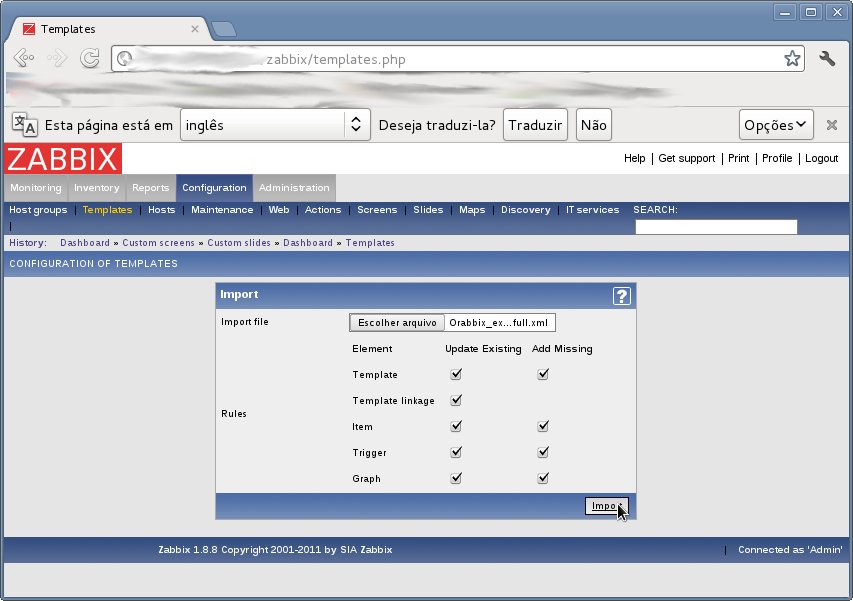Toggle Trigger Update Existing checkbox
The height and width of the screenshot is (601, 853).
(456, 453)
